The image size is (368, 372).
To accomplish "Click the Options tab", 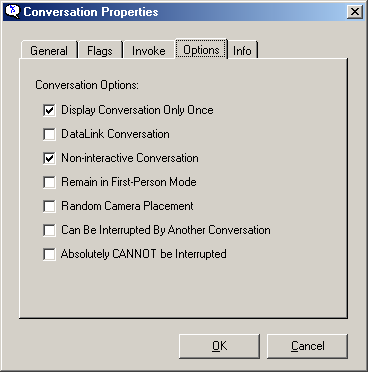I will click(201, 50).
